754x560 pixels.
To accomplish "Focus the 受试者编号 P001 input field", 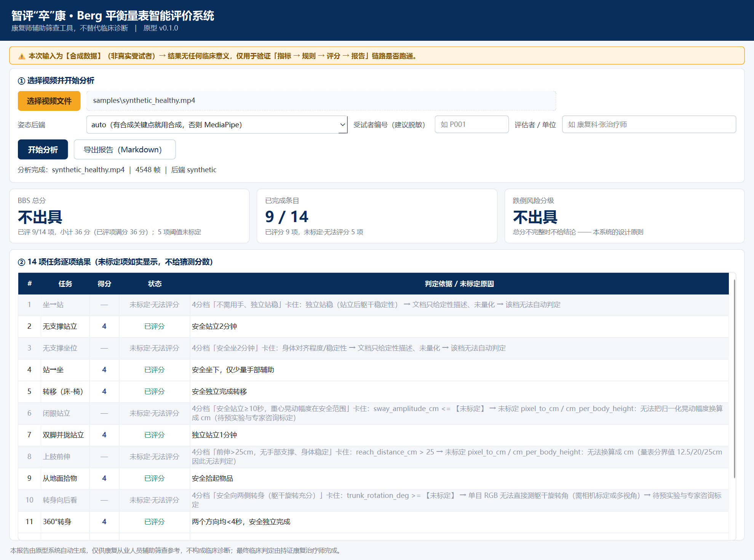I will point(472,124).
